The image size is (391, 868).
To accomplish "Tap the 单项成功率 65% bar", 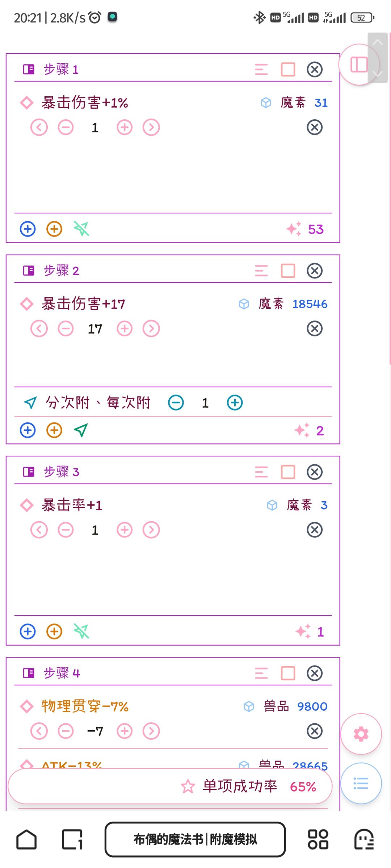I will (170, 787).
